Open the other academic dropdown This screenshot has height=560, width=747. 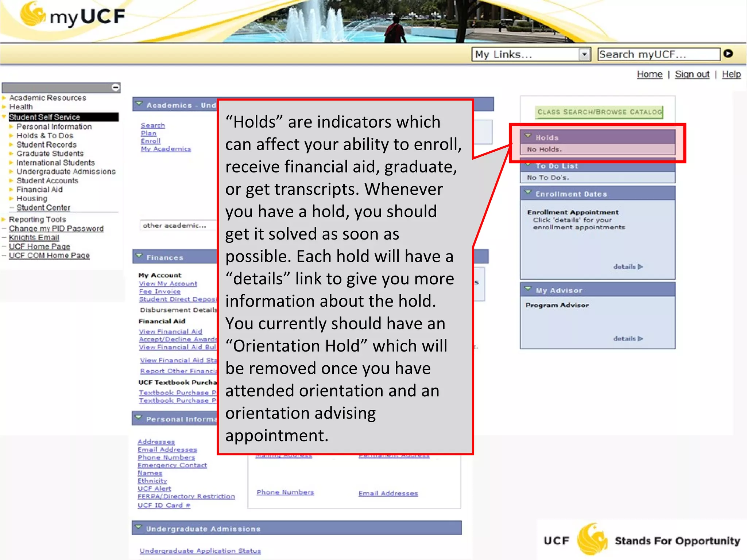178,226
